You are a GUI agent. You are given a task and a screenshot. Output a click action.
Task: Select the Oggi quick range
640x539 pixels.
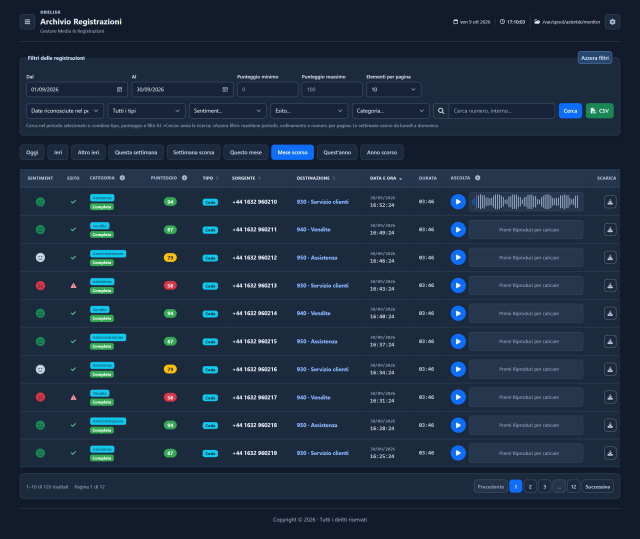[32, 153]
